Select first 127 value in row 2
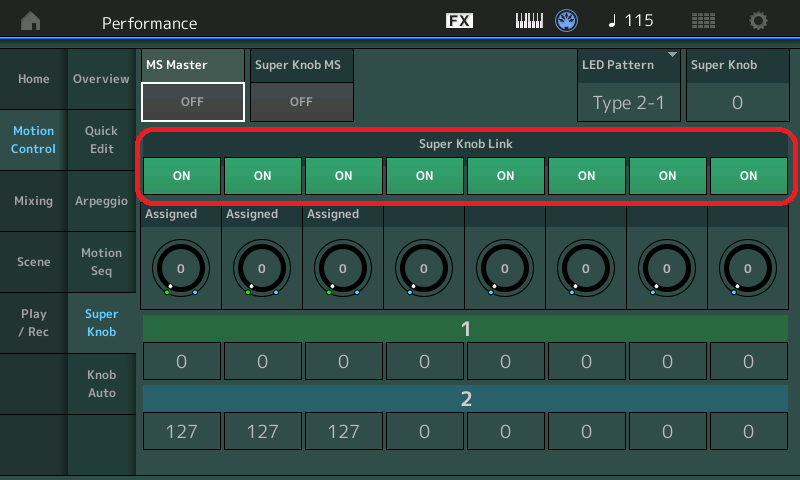Screen dimensions: 800x480 (x=182, y=432)
